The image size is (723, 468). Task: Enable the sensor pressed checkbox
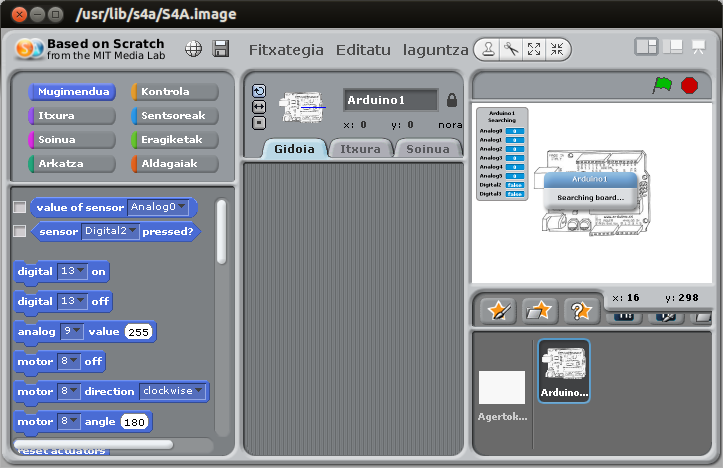(x=19, y=231)
